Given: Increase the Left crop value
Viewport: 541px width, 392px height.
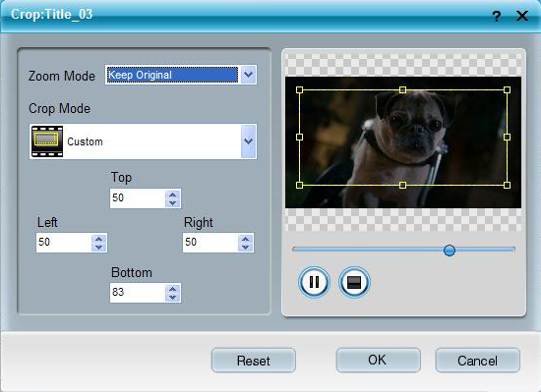Looking at the screenshot, I should 99,239.
